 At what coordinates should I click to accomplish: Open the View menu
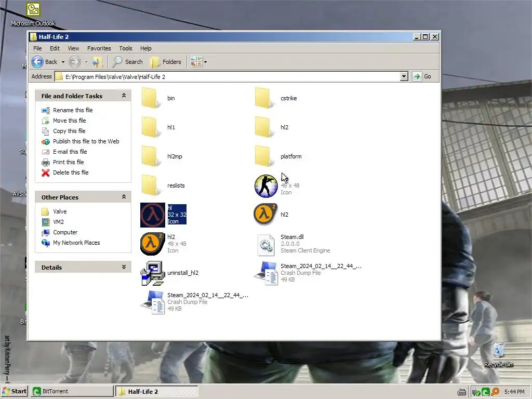click(73, 48)
